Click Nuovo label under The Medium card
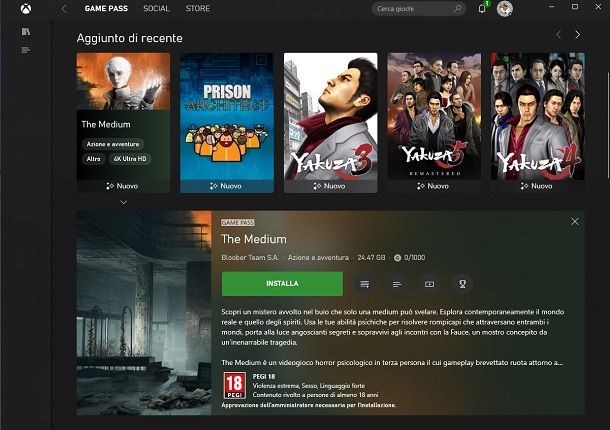Screen dimensions: 610x430 [127, 186]
